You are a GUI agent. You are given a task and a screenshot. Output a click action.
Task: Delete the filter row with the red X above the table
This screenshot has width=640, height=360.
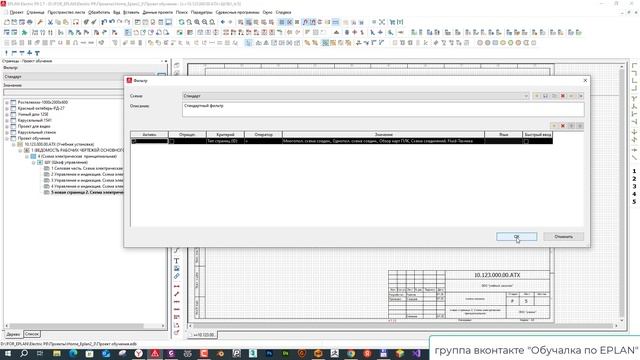coord(563,126)
